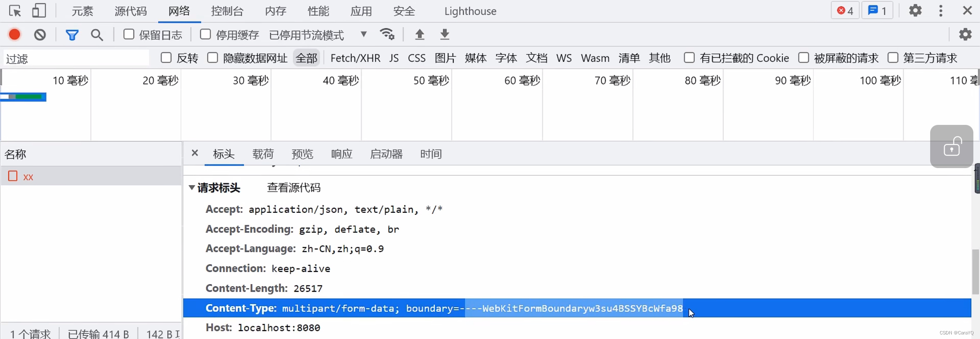Switch to 性能 panel tab

[x=318, y=11]
